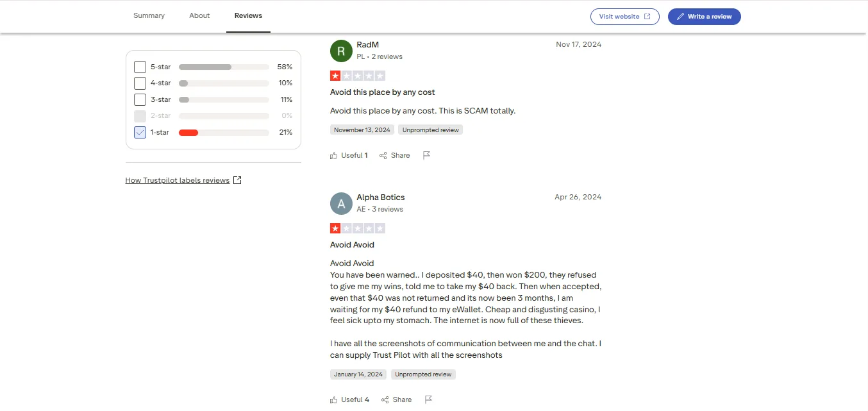Screen dimensions: 868x411
Task: Click the 4-star label
Action: click(x=161, y=83)
